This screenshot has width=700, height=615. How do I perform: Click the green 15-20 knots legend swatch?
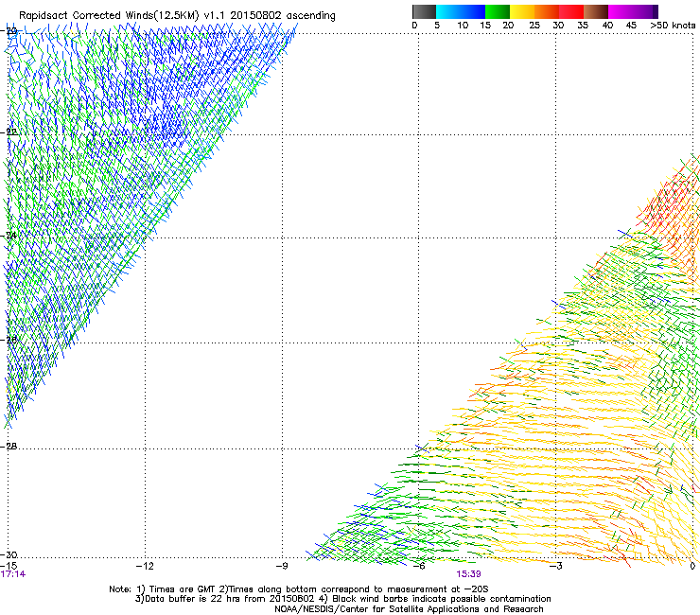498,11
